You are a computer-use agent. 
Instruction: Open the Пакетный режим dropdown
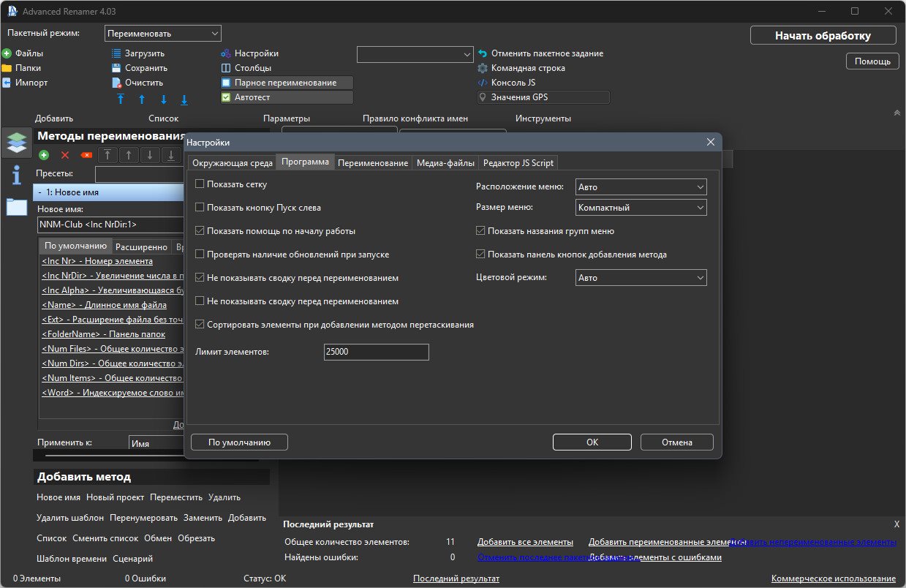click(163, 34)
